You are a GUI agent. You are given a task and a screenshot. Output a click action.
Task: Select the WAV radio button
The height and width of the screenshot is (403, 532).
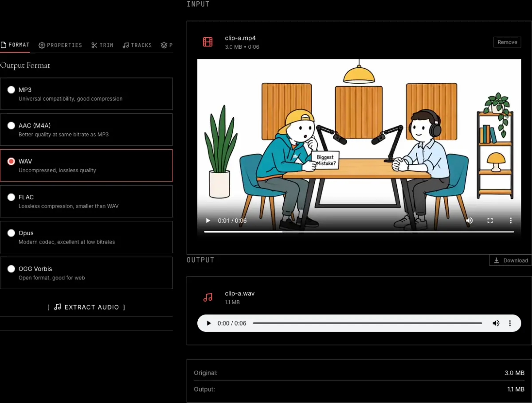click(x=11, y=162)
